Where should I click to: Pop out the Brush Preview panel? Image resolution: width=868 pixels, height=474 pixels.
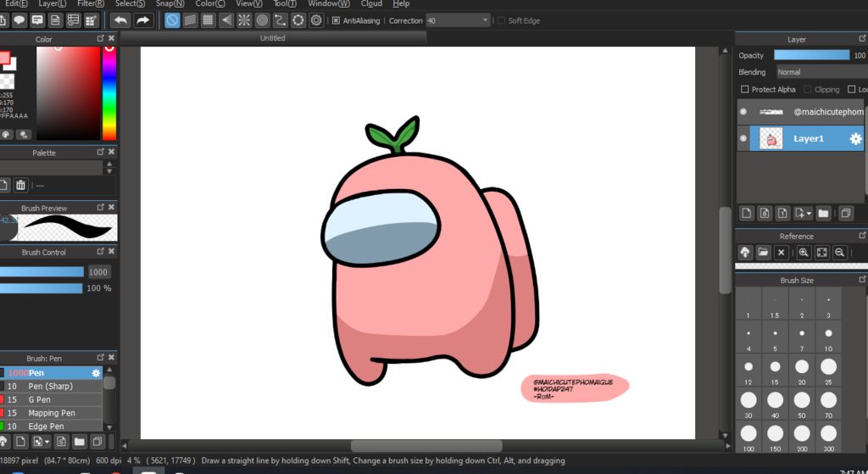(100, 207)
